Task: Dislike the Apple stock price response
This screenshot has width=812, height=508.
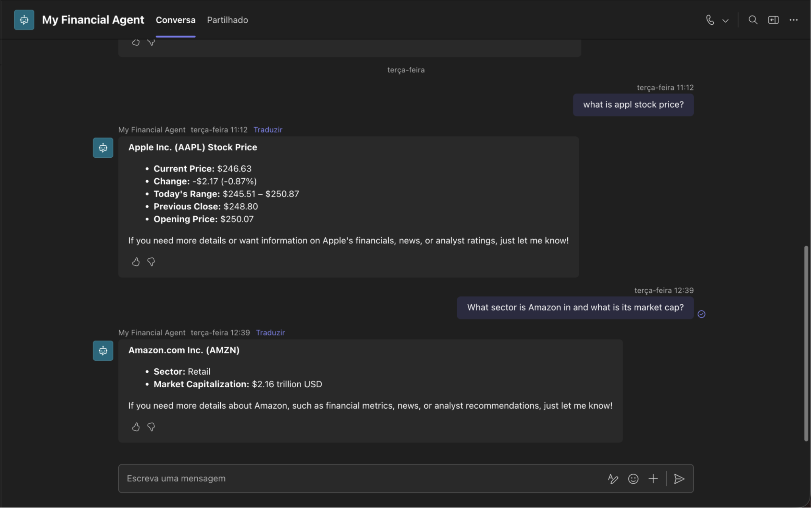Action: click(151, 262)
